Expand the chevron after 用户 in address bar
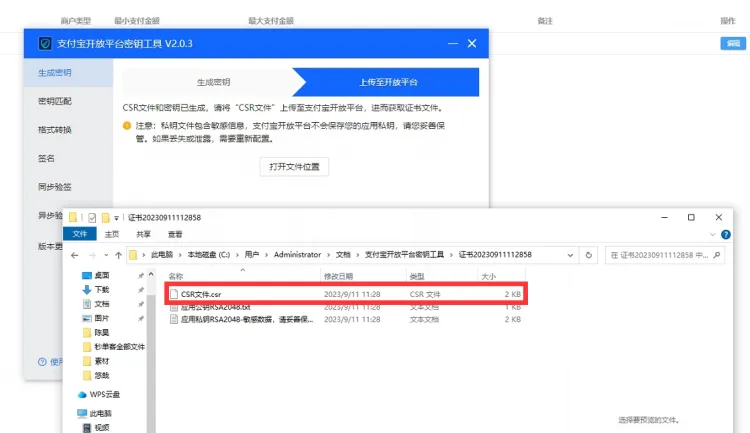Image resolution: width=750 pixels, height=433 pixels. point(266,255)
